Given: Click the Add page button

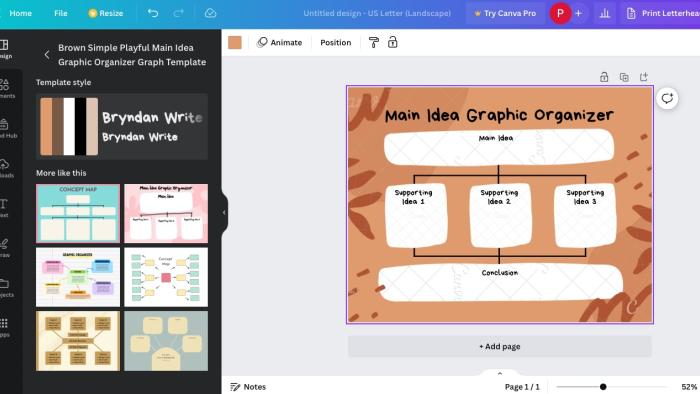Looking at the screenshot, I should (500, 346).
